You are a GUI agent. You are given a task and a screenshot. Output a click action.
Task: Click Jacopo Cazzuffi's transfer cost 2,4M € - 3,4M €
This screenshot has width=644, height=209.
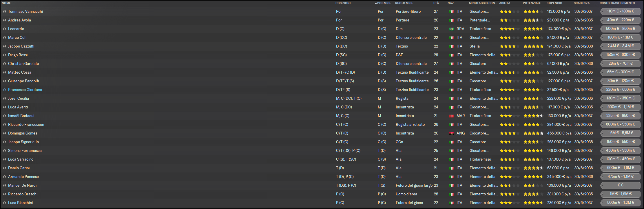coord(621,46)
